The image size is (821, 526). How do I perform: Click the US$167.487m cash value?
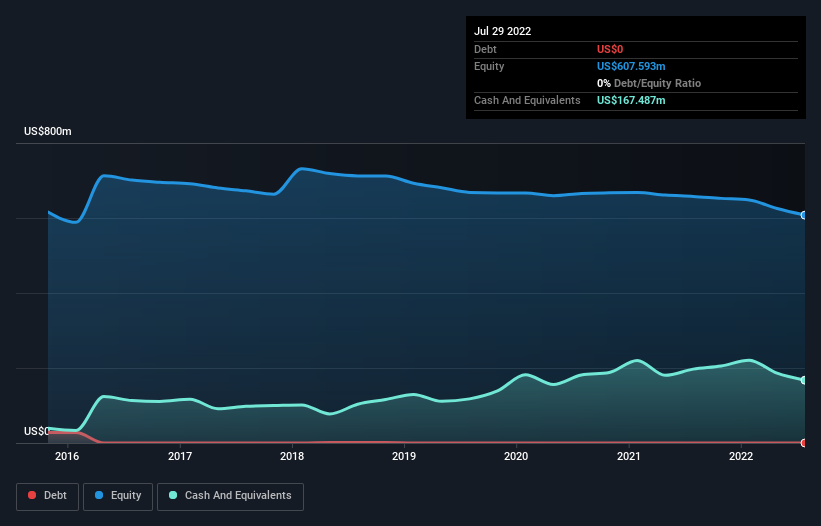coord(631,100)
